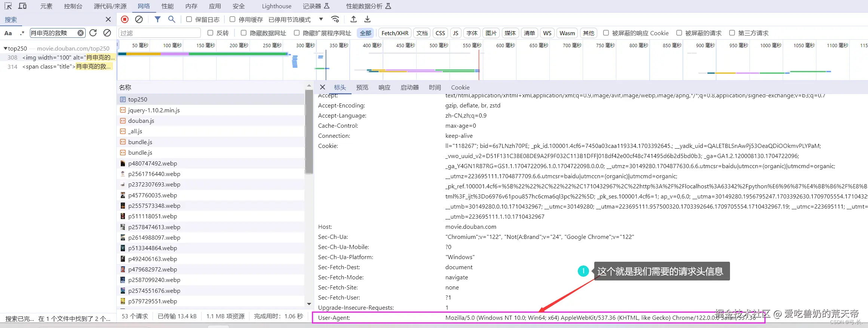Activate the inspect element selector icon
The width and height of the screenshot is (868, 328).
[8, 6]
